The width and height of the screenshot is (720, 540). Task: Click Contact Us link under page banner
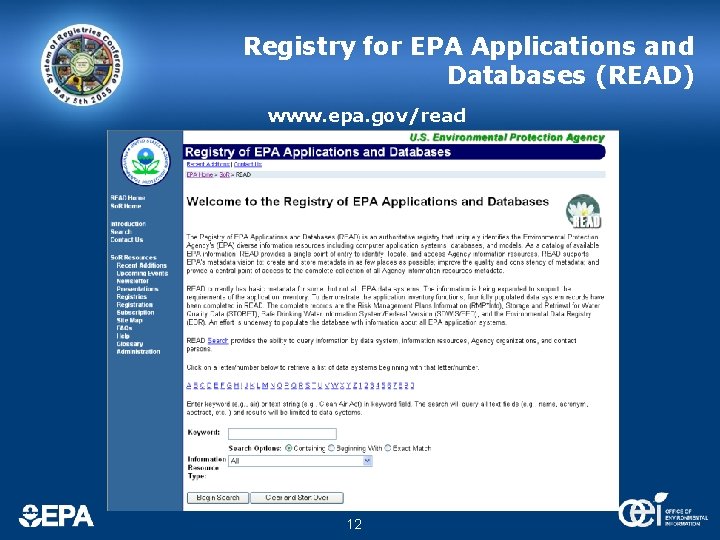point(248,164)
